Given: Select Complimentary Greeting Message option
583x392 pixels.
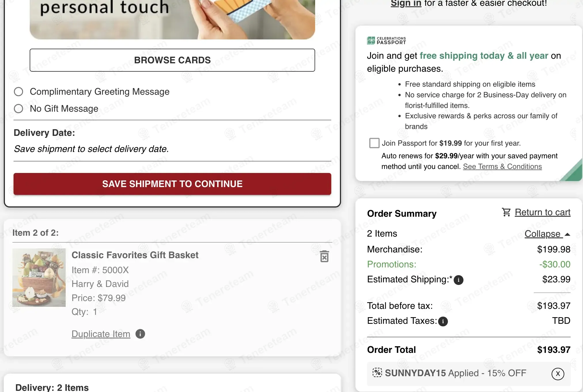Looking at the screenshot, I should click(19, 92).
